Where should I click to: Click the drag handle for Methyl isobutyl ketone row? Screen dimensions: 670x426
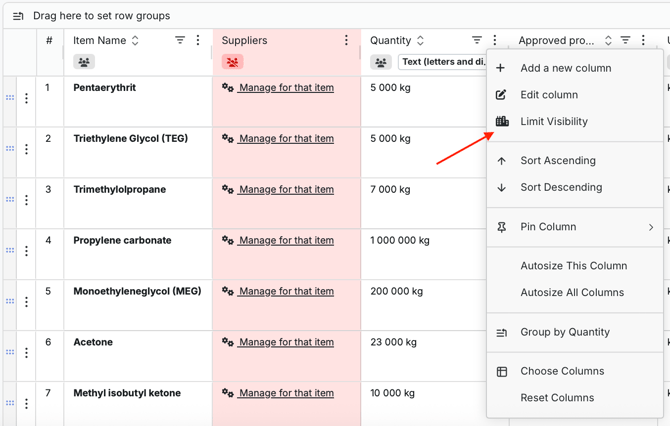[x=10, y=402]
